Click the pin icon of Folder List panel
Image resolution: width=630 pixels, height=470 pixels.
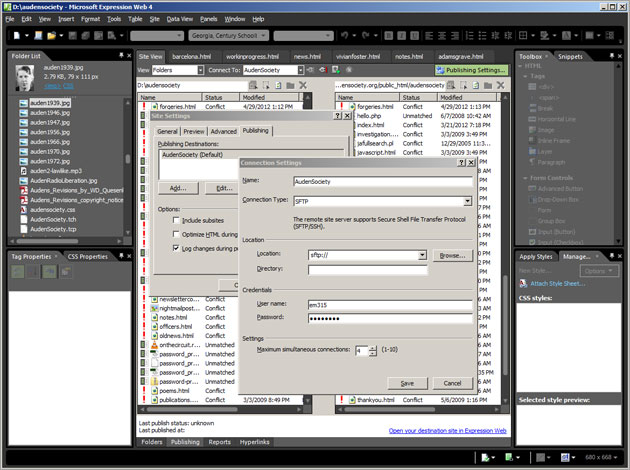pos(121,55)
